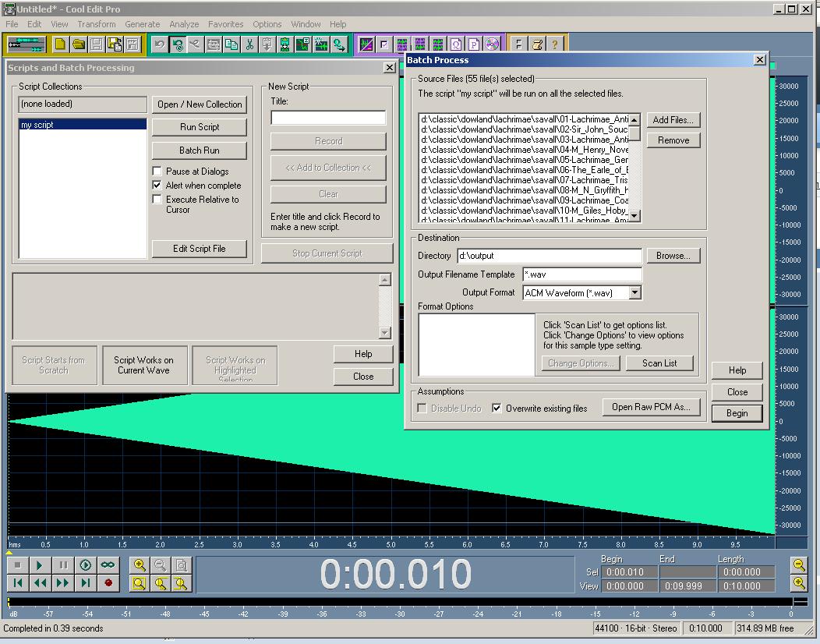Click the purple 'Q' toolbar icon
This screenshot has height=644, width=820.
click(x=456, y=44)
